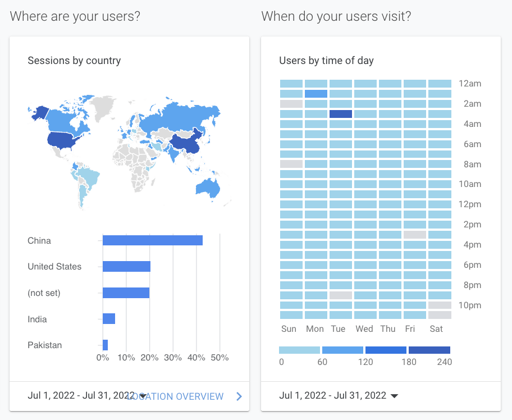Click the gray Tuesday 9pm heatmap cell
This screenshot has width=512, height=420.
[341, 295]
